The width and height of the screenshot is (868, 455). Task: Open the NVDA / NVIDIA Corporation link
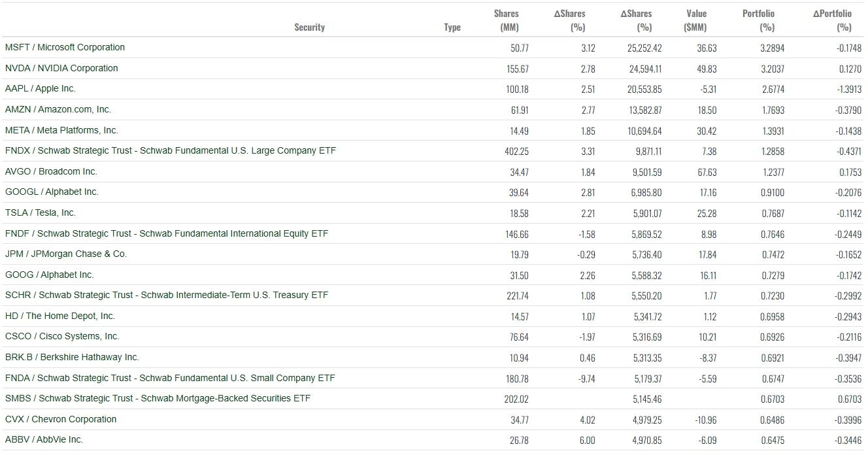61,68
